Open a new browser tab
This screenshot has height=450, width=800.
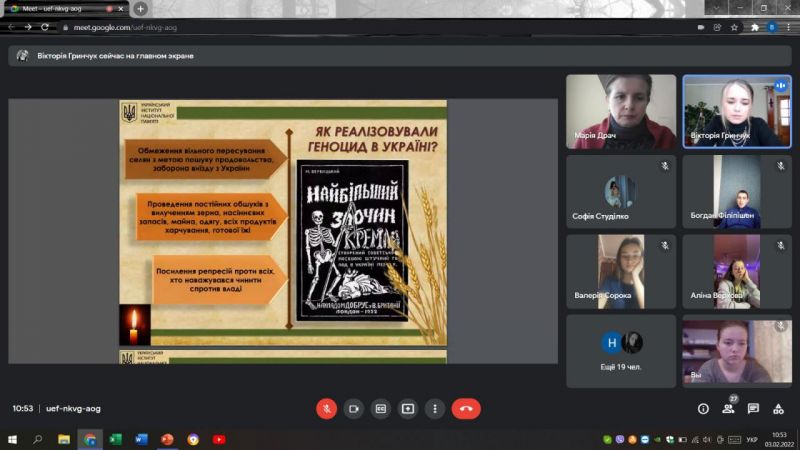tap(140, 9)
